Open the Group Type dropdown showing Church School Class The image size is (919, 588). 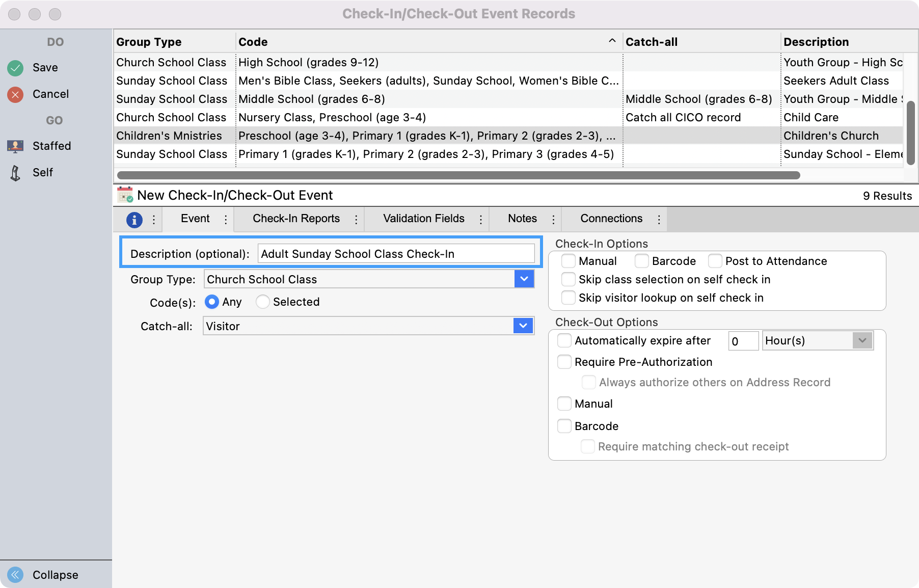[524, 279]
